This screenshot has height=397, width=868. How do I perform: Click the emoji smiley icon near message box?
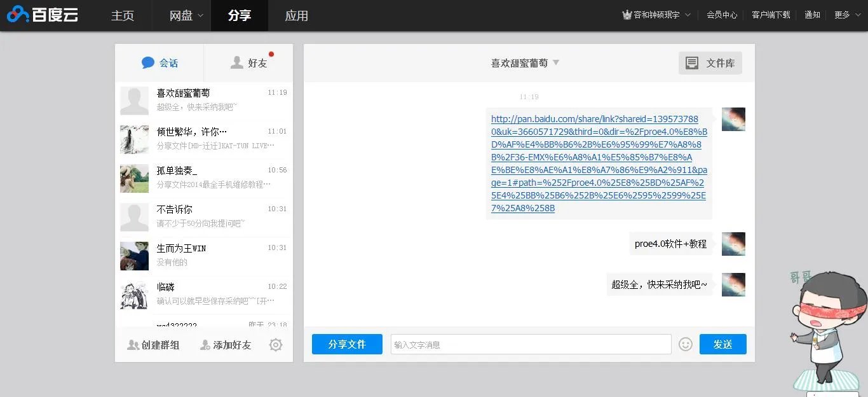tap(685, 344)
